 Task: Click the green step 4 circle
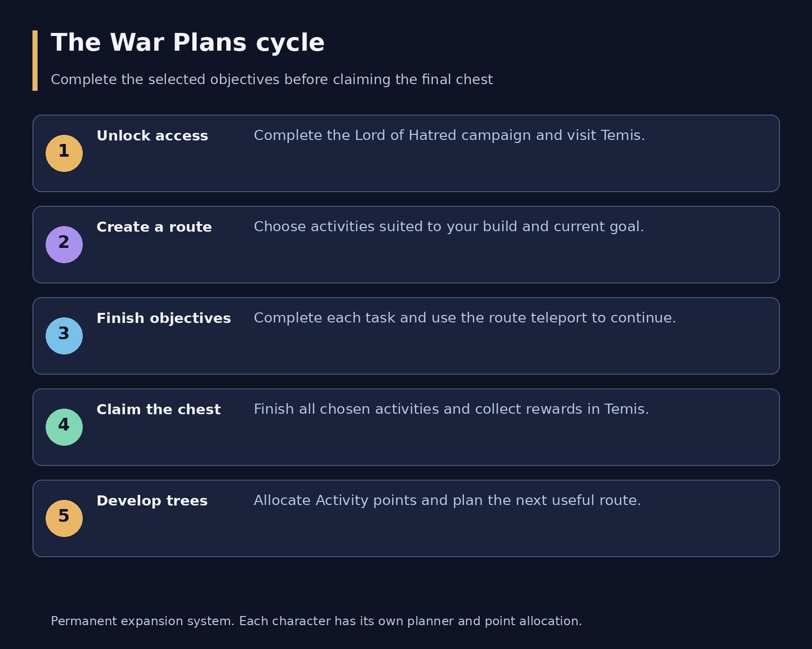(x=64, y=427)
